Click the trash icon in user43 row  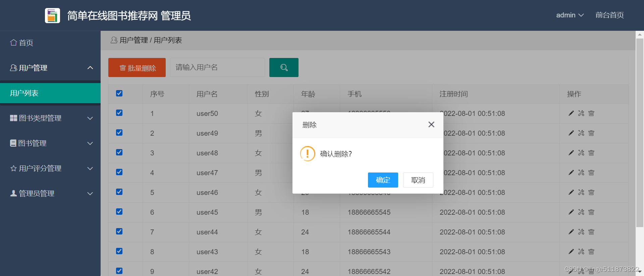pyautogui.click(x=591, y=252)
